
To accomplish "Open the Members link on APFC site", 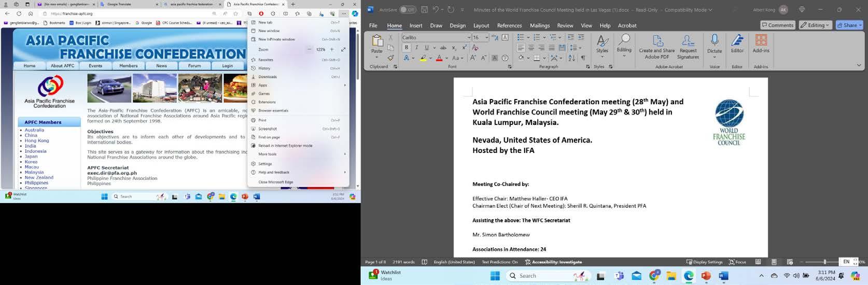I will (128, 66).
